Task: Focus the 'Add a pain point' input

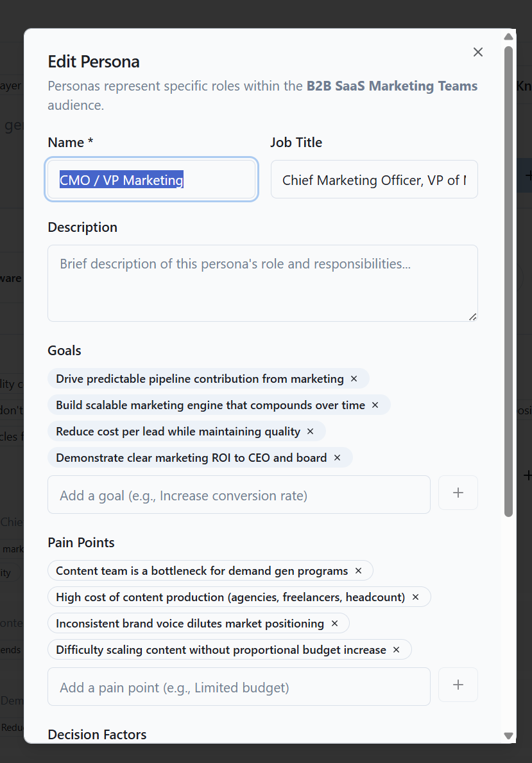Action: point(239,687)
